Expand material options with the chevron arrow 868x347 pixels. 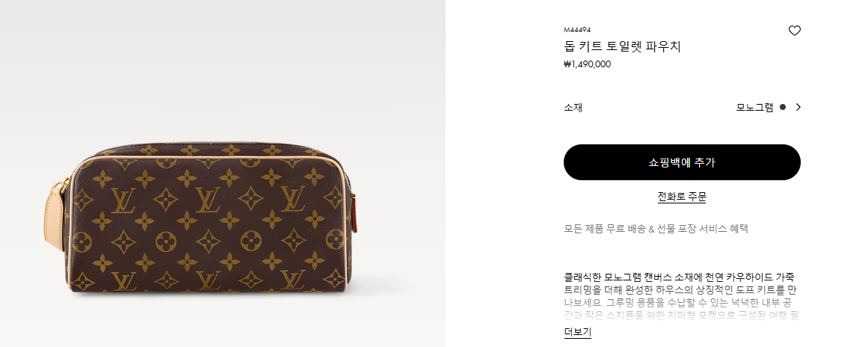798,108
